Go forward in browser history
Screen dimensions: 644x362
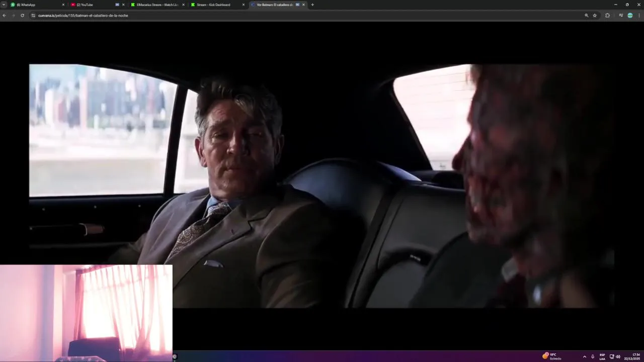pyautogui.click(x=13, y=16)
